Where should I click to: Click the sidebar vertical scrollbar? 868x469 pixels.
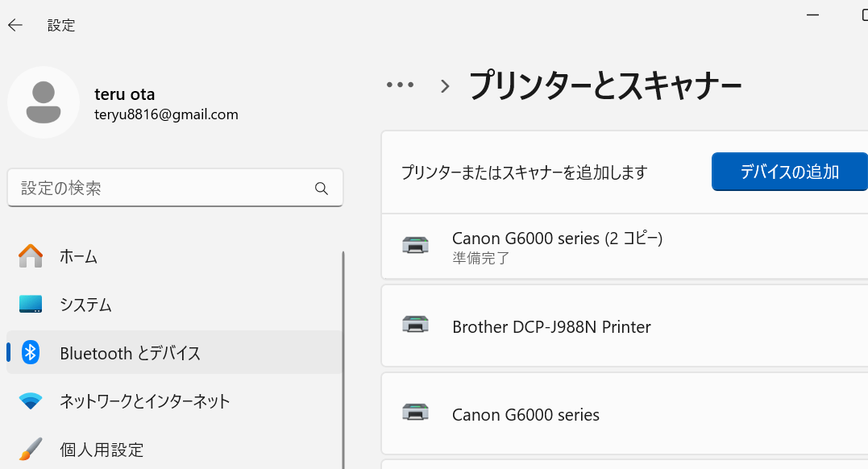click(x=343, y=360)
